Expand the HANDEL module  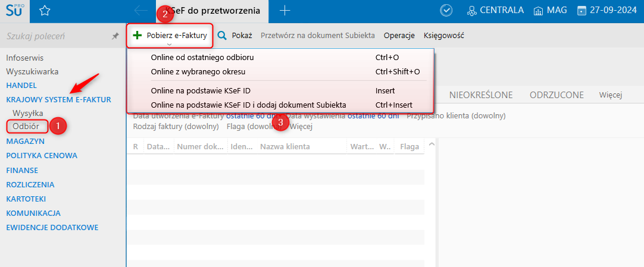(x=21, y=85)
